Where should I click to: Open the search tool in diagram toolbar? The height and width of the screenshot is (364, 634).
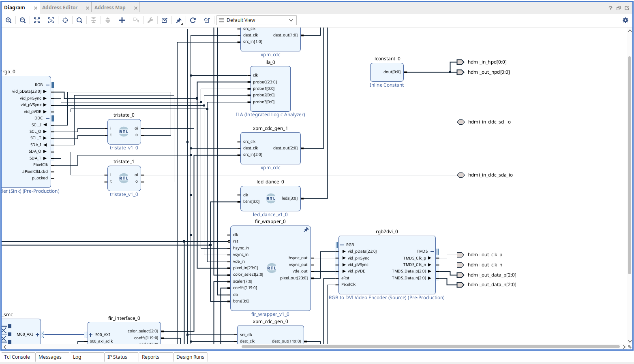[x=79, y=20]
